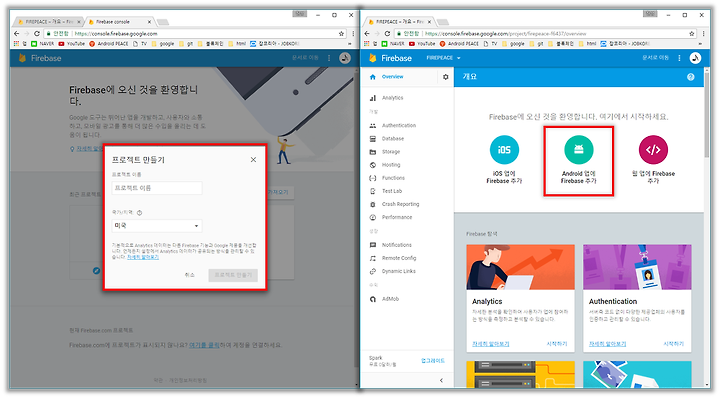Collapse the sidebar with the chevron
The image size is (720, 398).
point(441,381)
